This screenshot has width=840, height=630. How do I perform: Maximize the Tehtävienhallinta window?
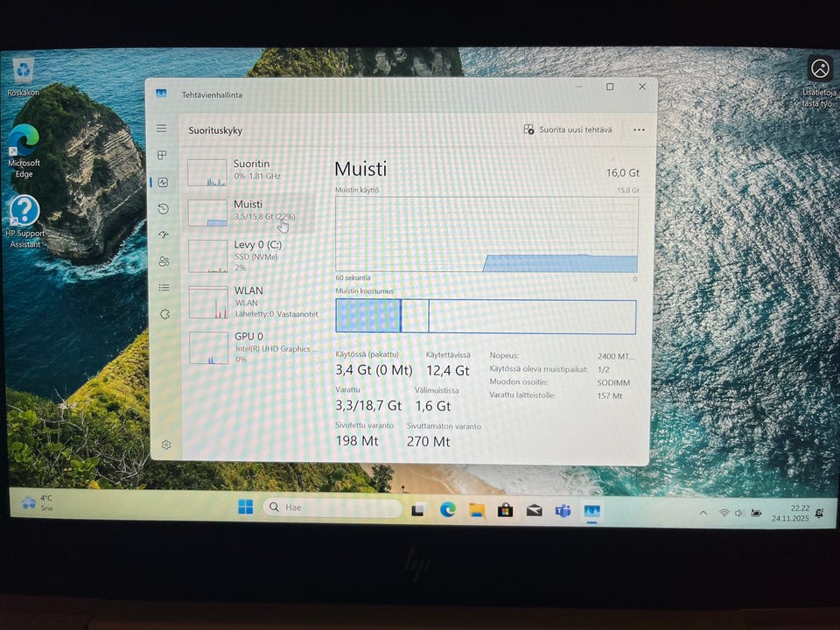[610, 87]
